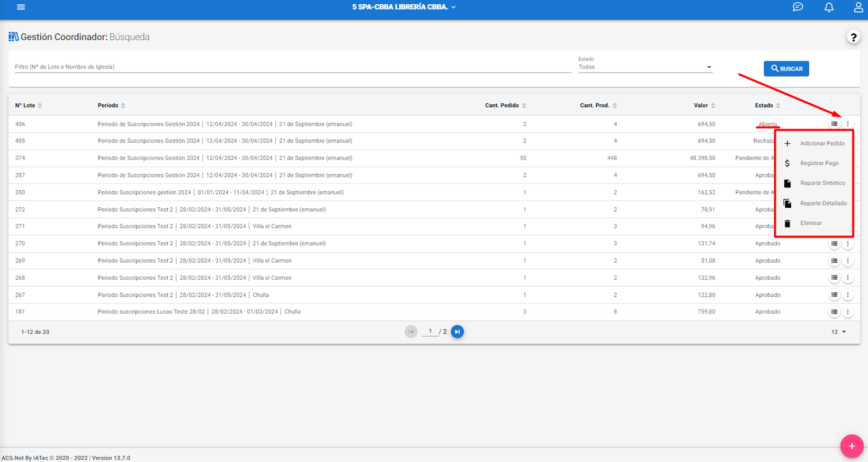868x462 pixels.
Task: Click lote number 374 cell
Action: [20, 158]
